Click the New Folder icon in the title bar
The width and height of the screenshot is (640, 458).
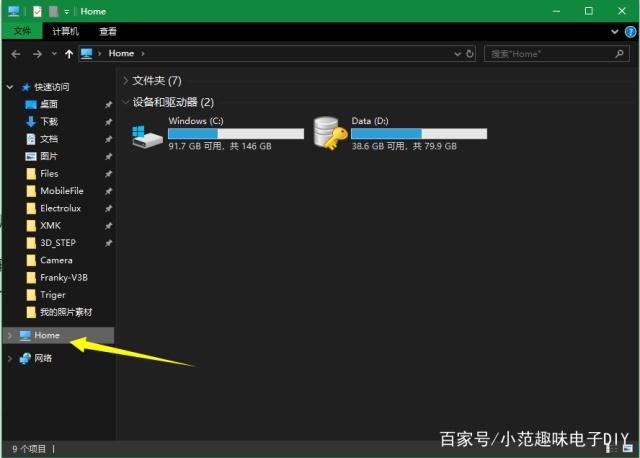coord(53,11)
